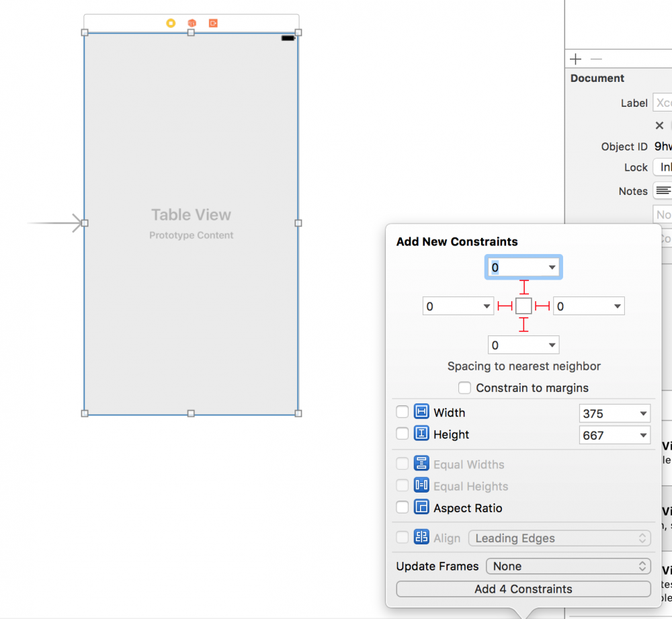Click the plus icon in the inspector
This screenshot has height=619, width=672.
pos(575,58)
